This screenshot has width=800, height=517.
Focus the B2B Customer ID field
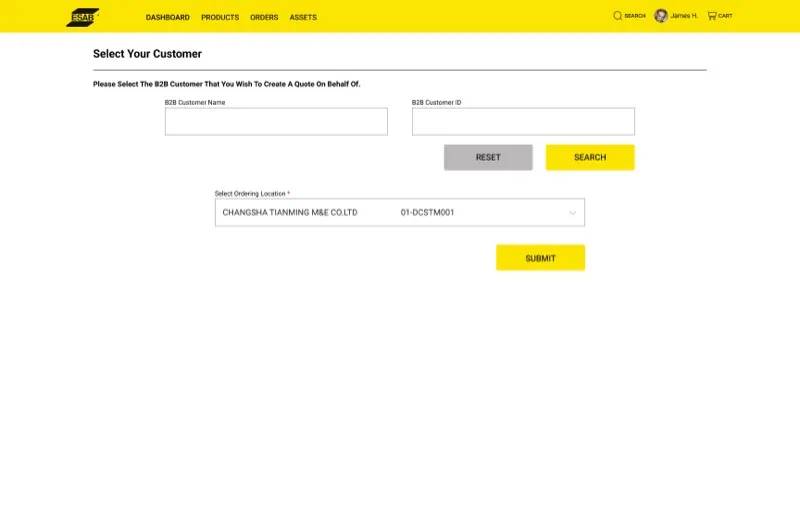[x=523, y=121]
